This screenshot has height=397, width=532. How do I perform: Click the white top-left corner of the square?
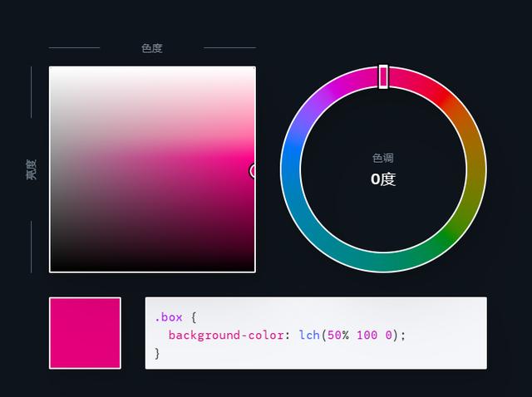55,72
